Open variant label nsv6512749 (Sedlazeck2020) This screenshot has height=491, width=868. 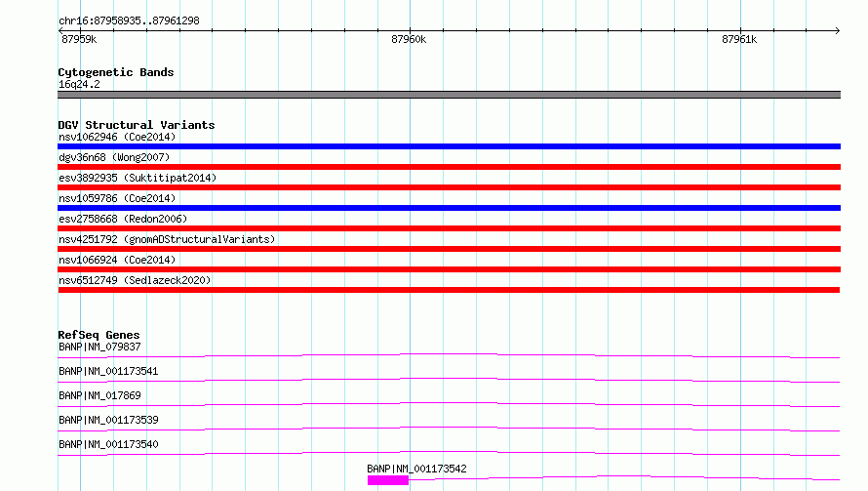135,280
